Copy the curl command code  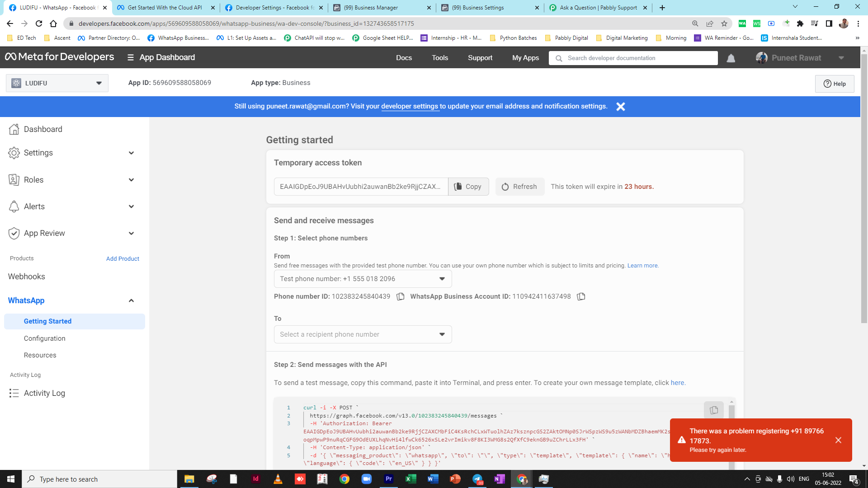(x=713, y=410)
